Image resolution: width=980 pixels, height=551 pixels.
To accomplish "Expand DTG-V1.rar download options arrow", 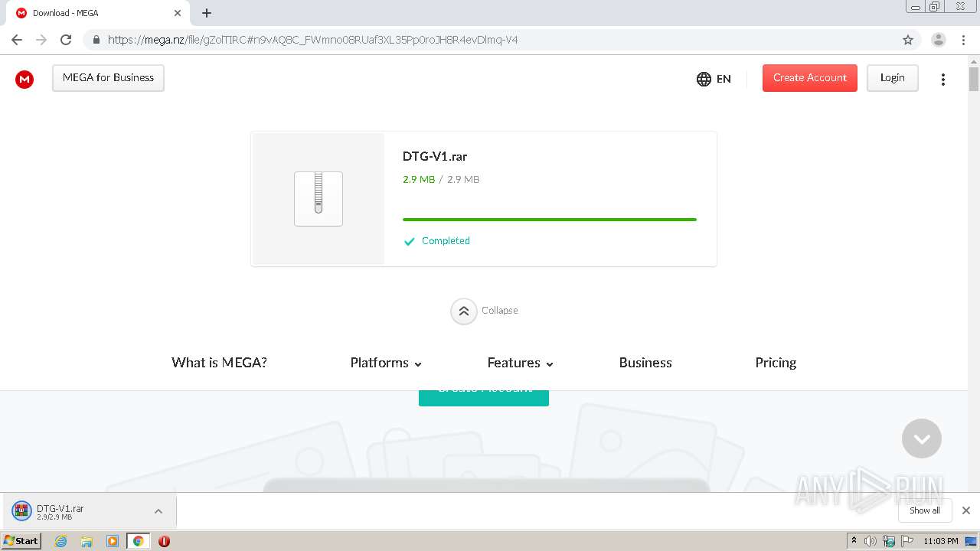I will 158,511.
